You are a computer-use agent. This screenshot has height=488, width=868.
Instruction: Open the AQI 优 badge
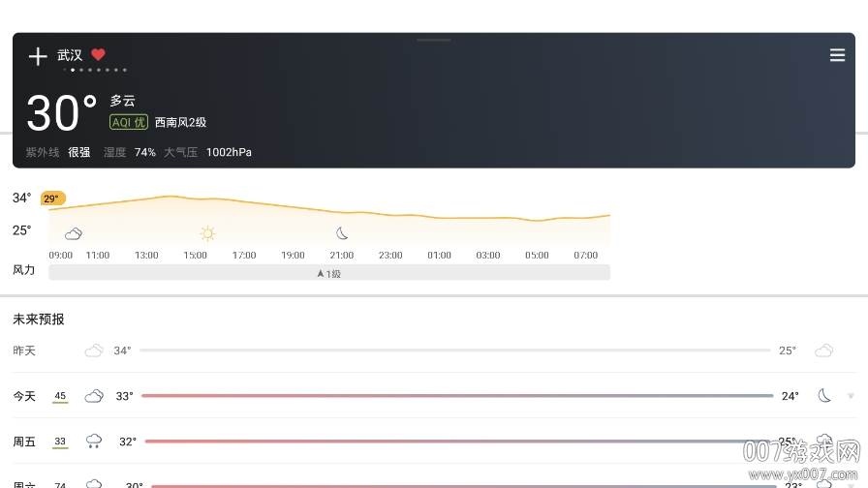point(129,122)
